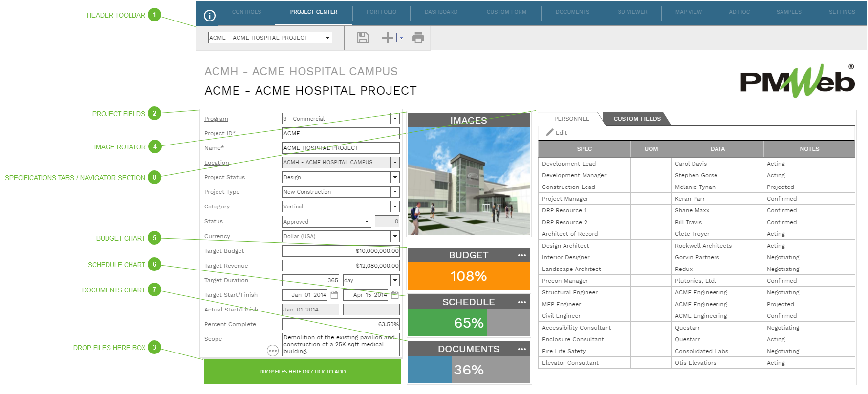Open the Project Status dropdown

tap(395, 177)
